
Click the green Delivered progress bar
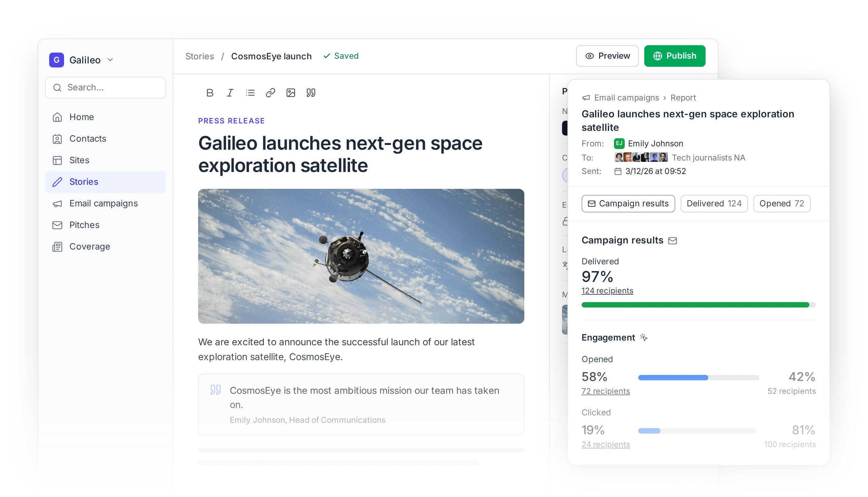[x=699, y=305]
